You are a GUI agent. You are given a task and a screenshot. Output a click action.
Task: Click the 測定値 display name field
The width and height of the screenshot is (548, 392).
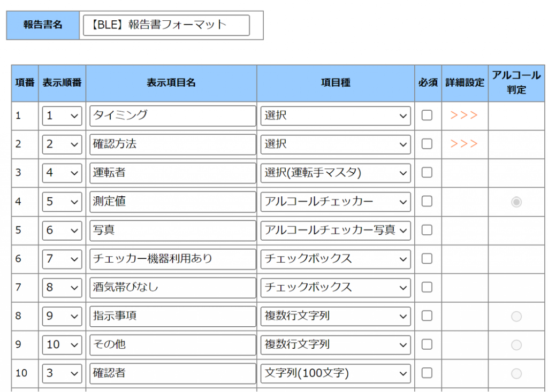[x=173, y=202]
